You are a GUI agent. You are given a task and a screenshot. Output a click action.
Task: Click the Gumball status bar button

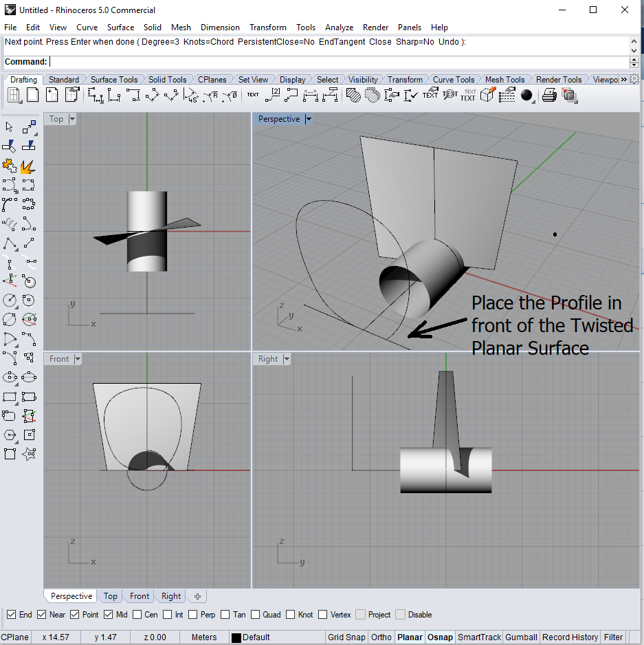(x=521, y=637)
